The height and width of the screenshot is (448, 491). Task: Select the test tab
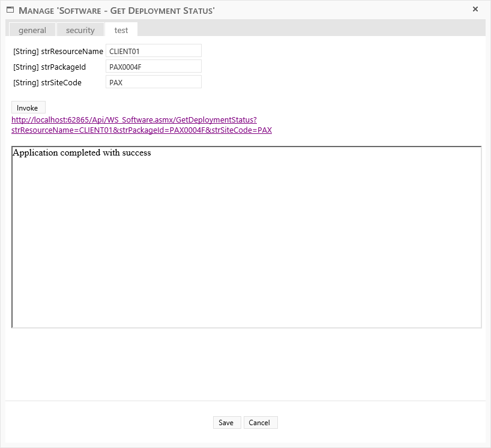pos(121,30)
